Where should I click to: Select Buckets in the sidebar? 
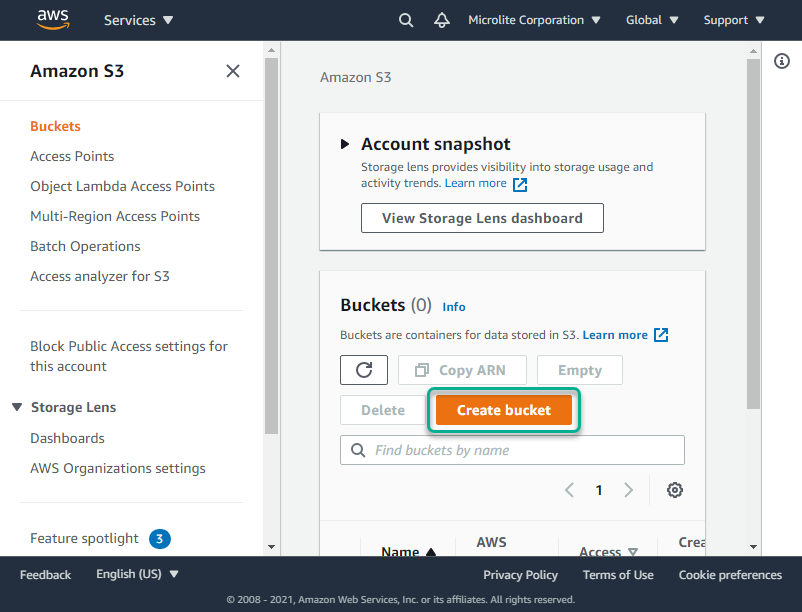[55, 126]
